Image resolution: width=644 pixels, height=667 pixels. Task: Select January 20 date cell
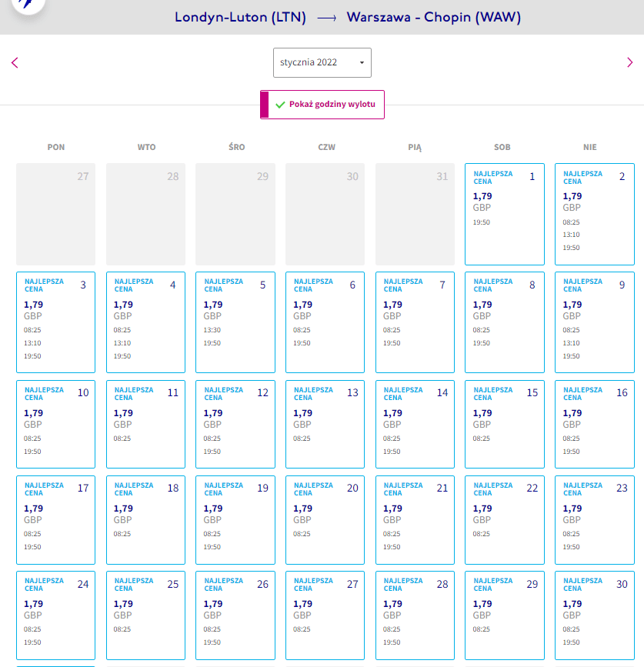click(325, 520)
